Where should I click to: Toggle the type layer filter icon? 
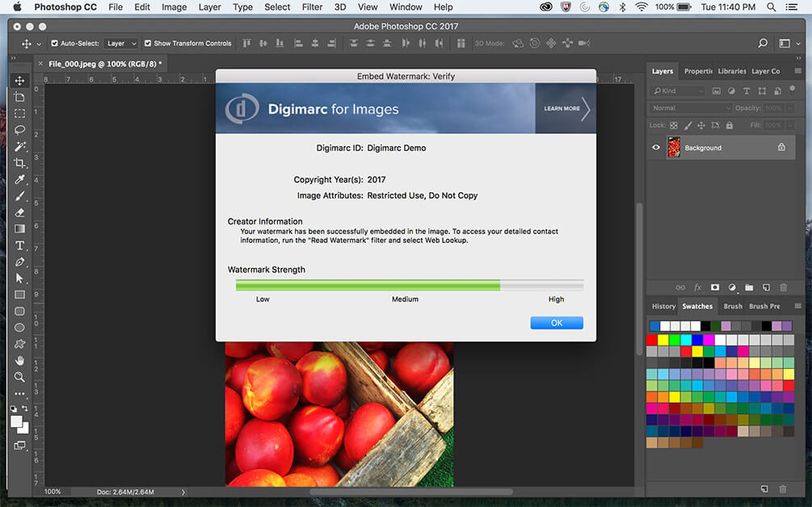pyautogui.click(x=747, y=91)
